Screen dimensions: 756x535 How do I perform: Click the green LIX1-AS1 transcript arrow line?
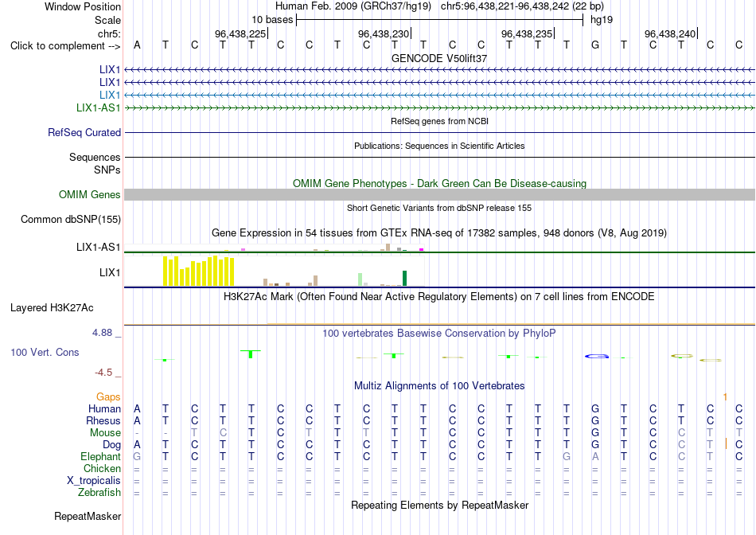click(x=440, y=108)
